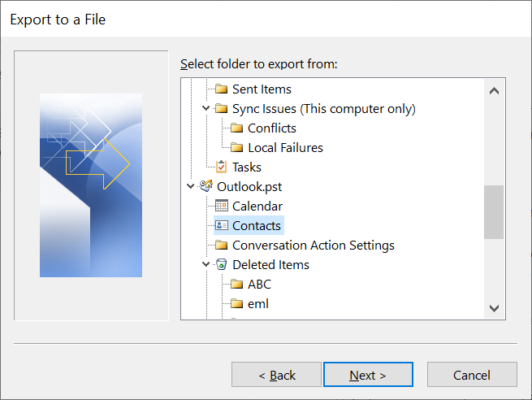Click the Calendar grid icon
Screen dimensions: 532x400
pyautogui.click(x=222, y=206)
